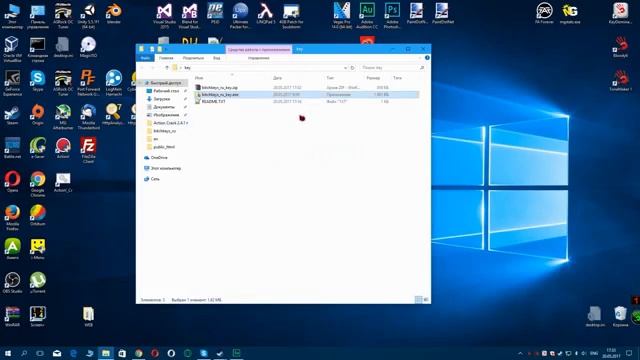
Task: Select the FileZilla Client desktop icon
Action: tap(88, 150)
